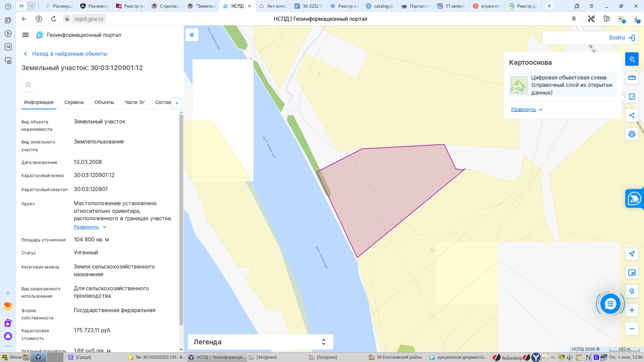Zoom out the map with minus button

632,328
